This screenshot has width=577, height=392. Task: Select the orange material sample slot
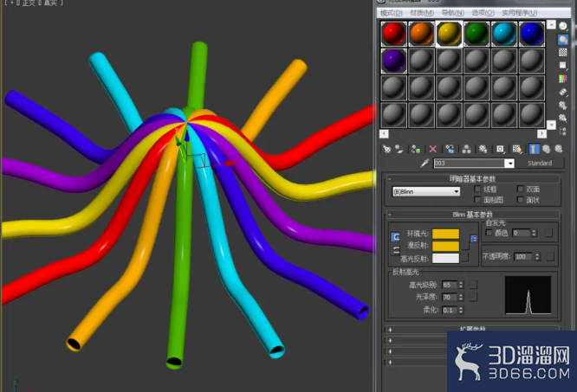click(x=421, y=34)
